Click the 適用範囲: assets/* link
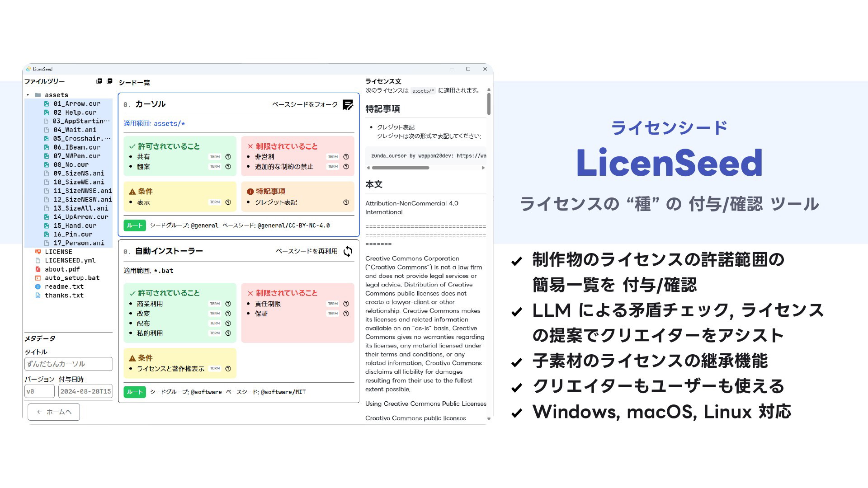Image resolution: width=868 pixels, height=488 pixels. coord(154,124)
